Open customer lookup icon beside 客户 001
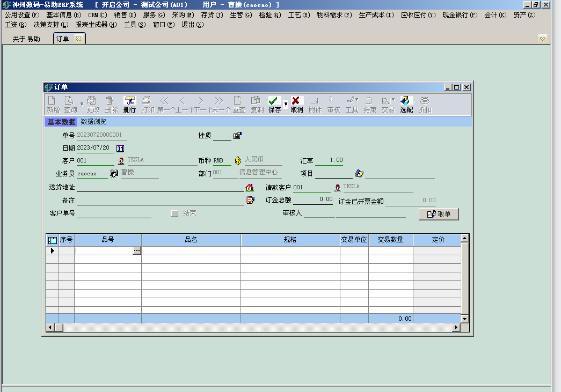This screenshot has height=392, width=561. pyautogui.click(x=121, y=161)
